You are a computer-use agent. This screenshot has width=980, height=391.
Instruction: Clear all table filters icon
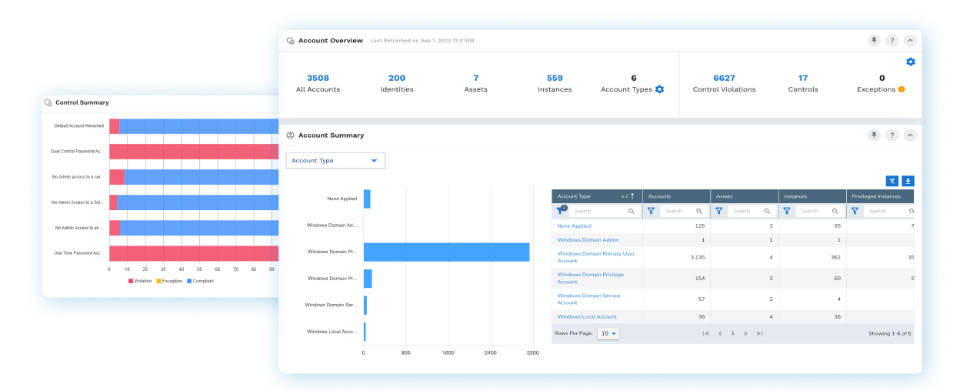pos(892,181)
